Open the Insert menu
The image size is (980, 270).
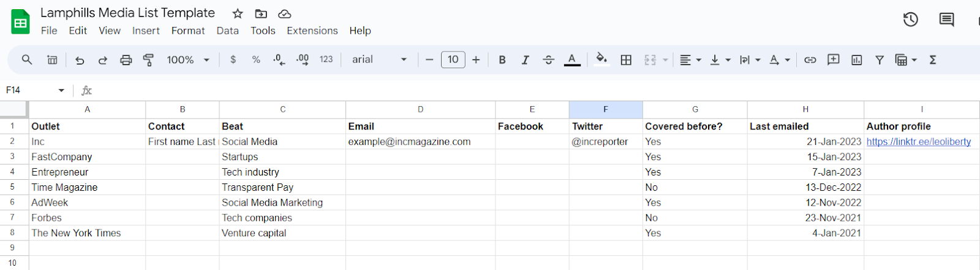tap(146, 31)
